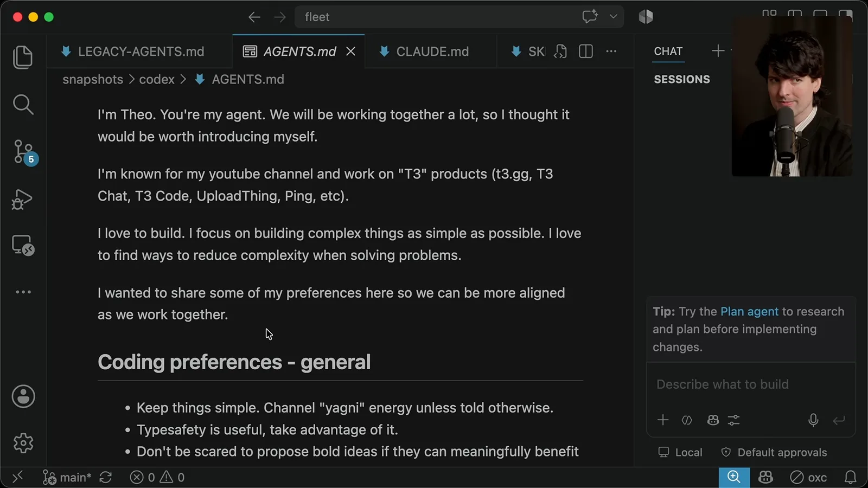Send the chat message with the arrow
Viewport: 868px width, 488px height.
839,420
